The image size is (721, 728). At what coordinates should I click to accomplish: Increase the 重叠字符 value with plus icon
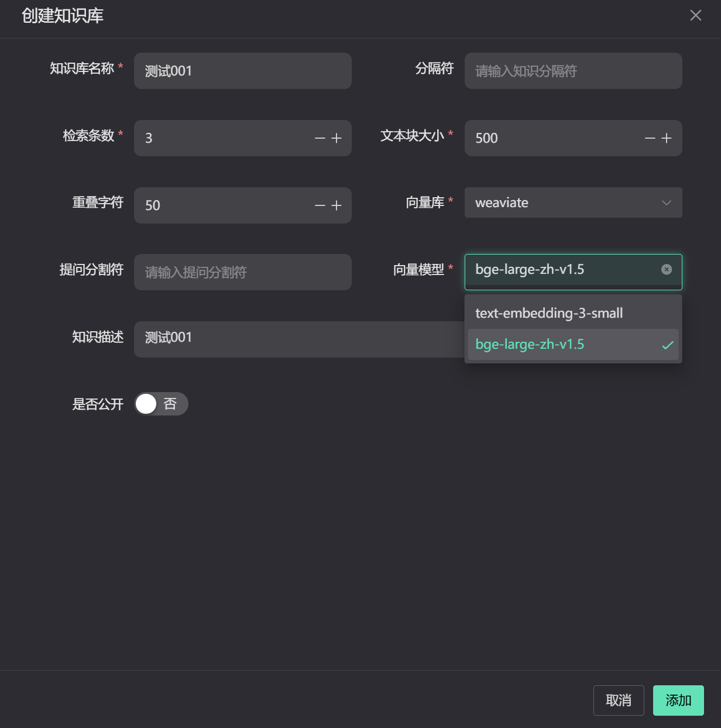point(337,205)
